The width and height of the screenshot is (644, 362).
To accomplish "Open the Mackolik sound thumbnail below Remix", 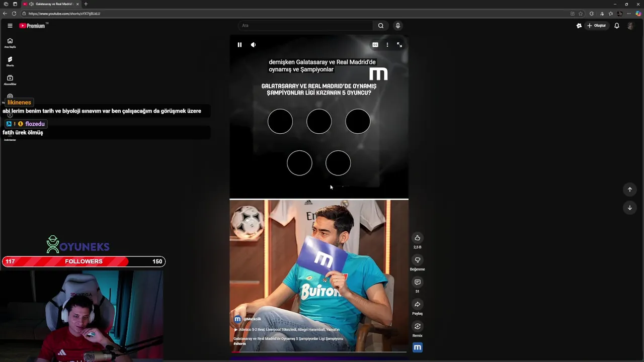I will click(417, 347).
